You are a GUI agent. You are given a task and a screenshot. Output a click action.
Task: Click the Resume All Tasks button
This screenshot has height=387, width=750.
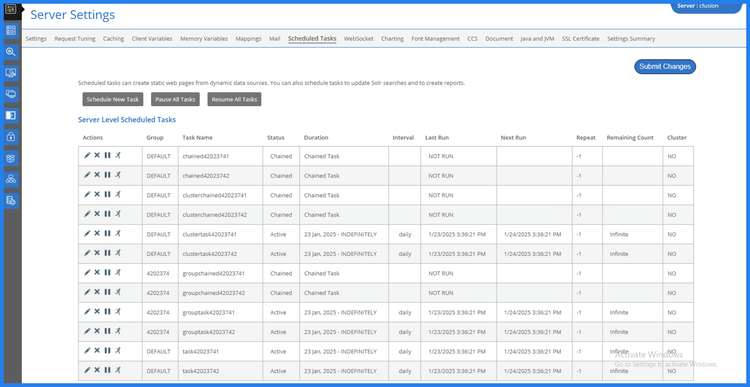tap(234, 100)
